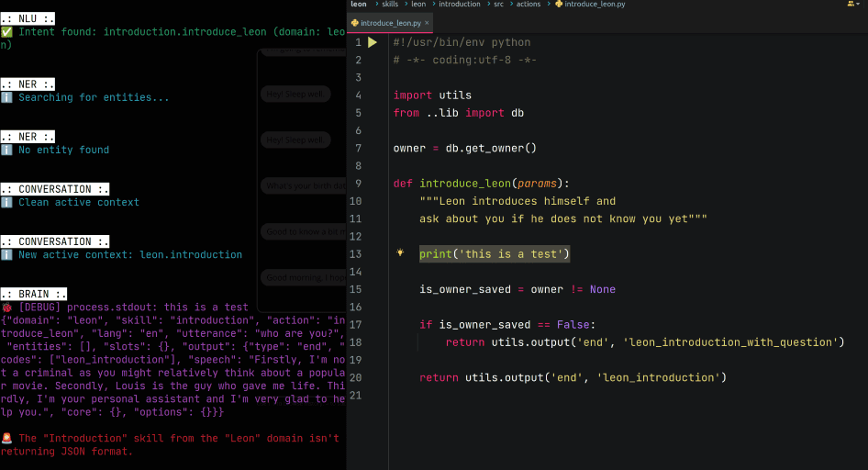Click green checkmark icon in terminal
868x470 pixels.
click(6, 31)
